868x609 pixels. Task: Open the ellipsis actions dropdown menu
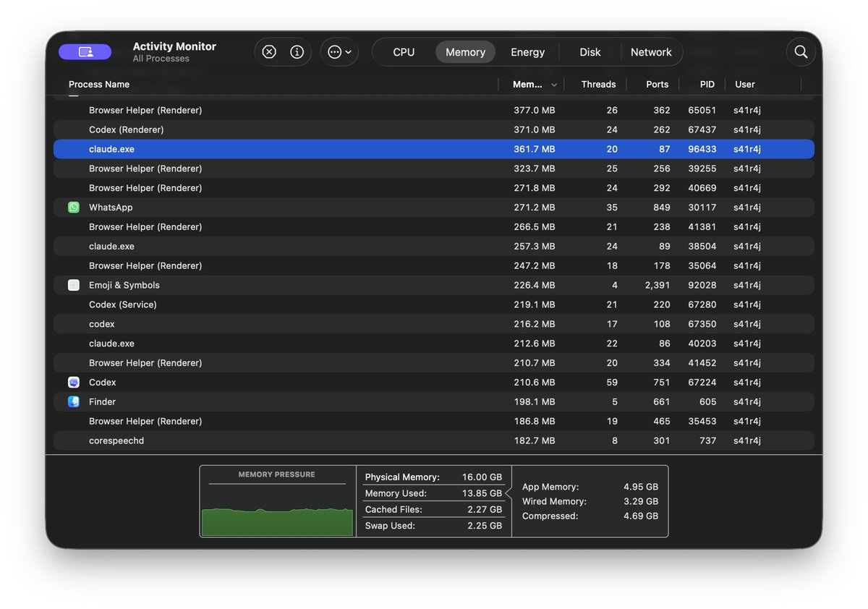[339, 52]
